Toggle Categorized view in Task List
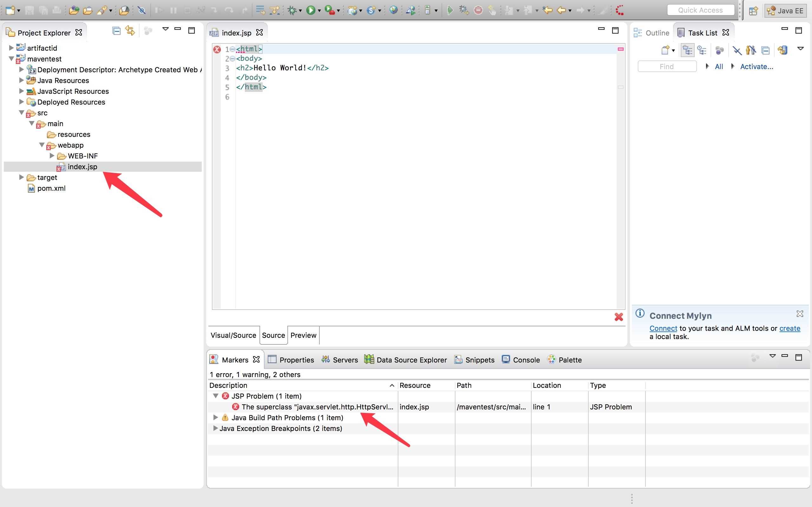 [x=688, y=50]
